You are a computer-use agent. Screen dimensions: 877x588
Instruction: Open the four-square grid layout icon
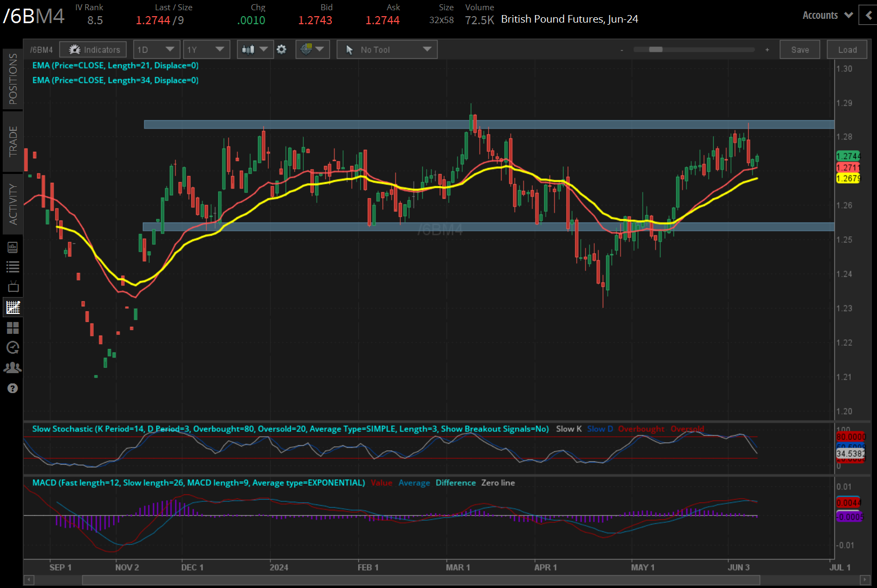pos(13,327)
